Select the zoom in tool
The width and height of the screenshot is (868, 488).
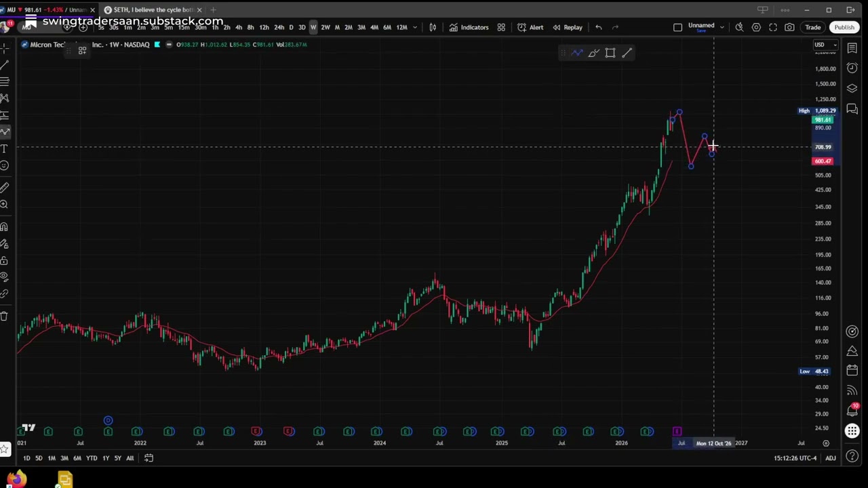point(4,204)
